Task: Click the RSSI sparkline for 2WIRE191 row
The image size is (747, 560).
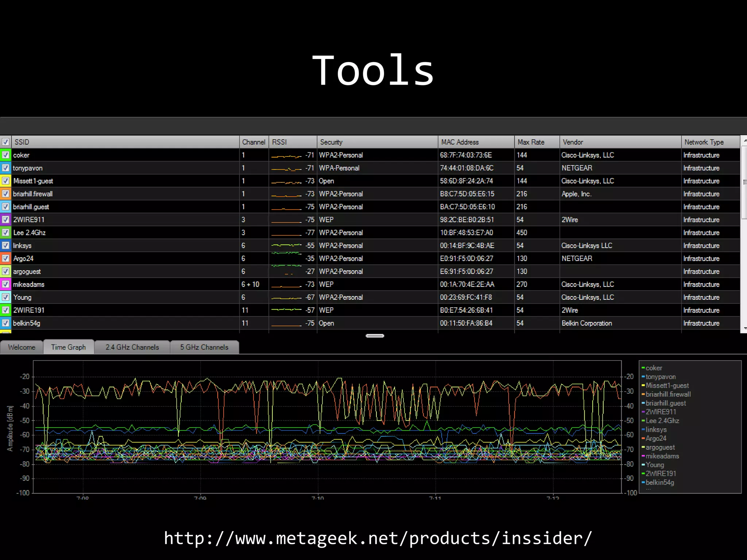Action: point(286,310)
